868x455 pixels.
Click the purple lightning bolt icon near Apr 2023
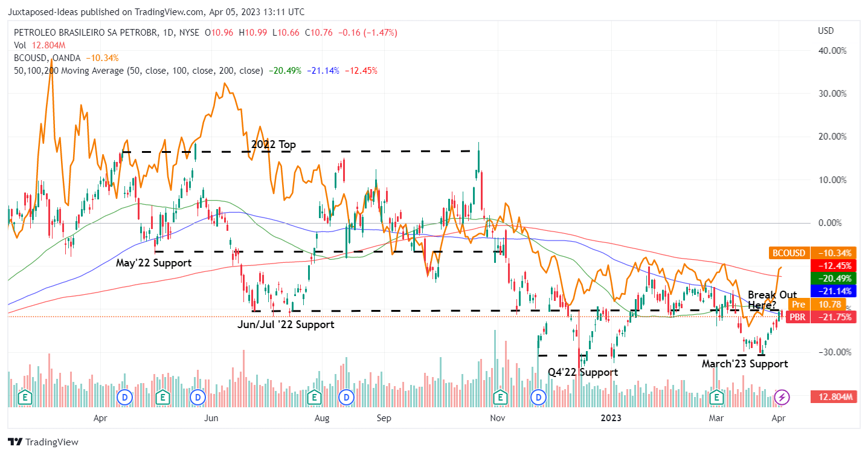[782, 397]
